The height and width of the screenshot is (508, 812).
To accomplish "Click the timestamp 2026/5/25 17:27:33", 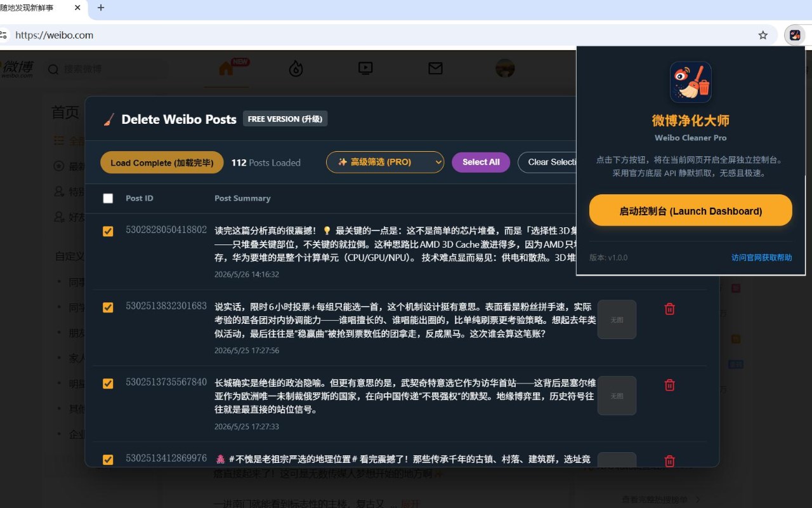I will coord(247,427).
